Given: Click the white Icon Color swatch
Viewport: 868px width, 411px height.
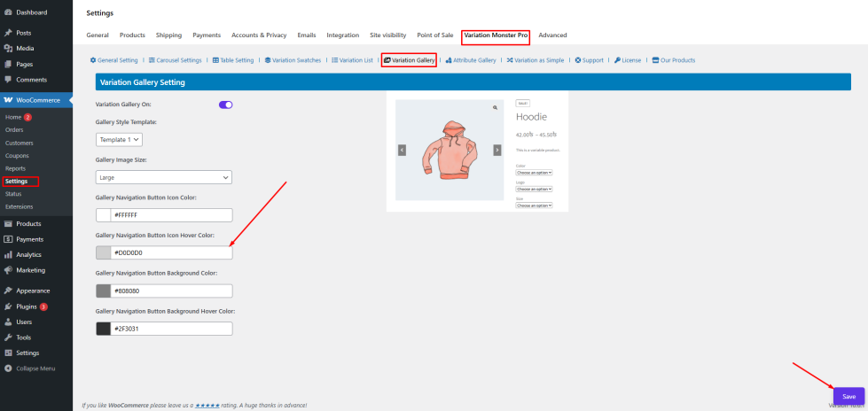Looking at the screenshot, I should pyautogui.click(x=104, y=215).
